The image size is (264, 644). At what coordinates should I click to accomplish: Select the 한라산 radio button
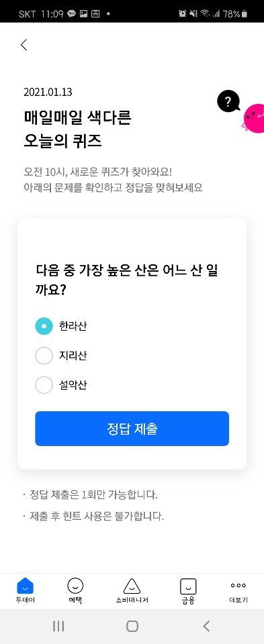click(x=44, y=327)
